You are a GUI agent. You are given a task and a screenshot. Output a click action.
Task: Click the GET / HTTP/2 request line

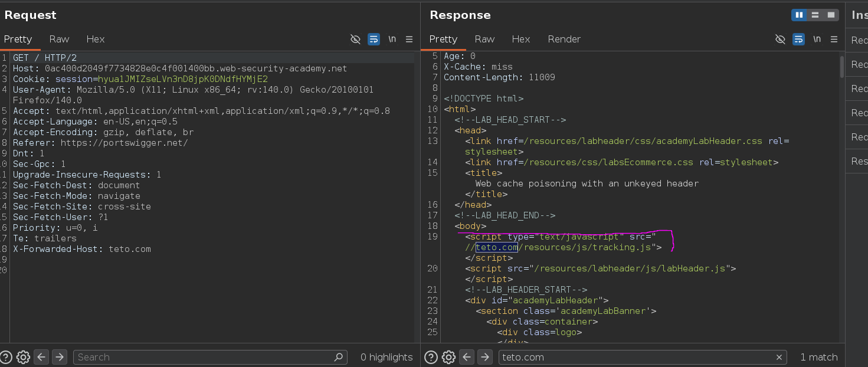pos(45,58)
